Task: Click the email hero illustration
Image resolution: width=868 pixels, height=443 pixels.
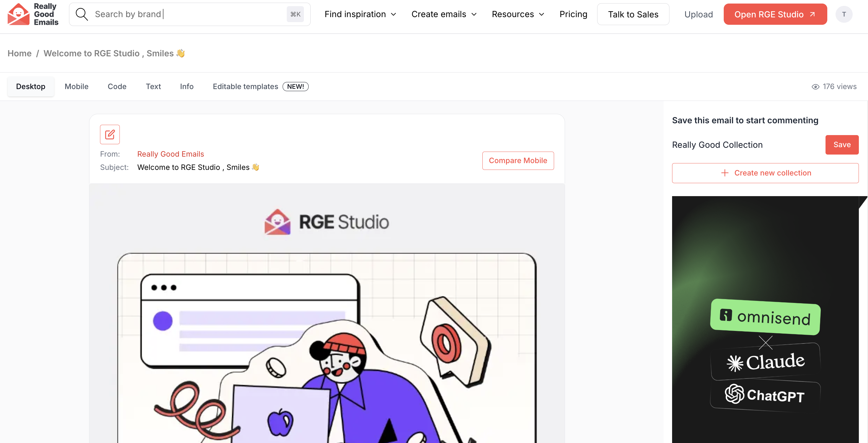Action: (x=327, y=348)
